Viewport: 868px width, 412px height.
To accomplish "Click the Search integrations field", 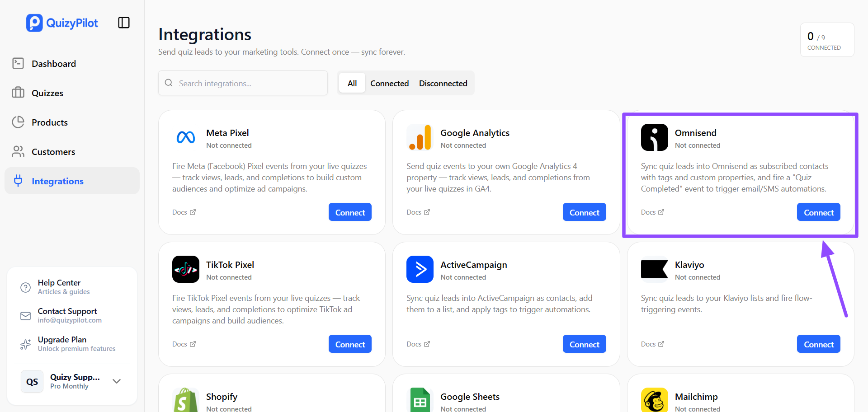I will point(243,83).
